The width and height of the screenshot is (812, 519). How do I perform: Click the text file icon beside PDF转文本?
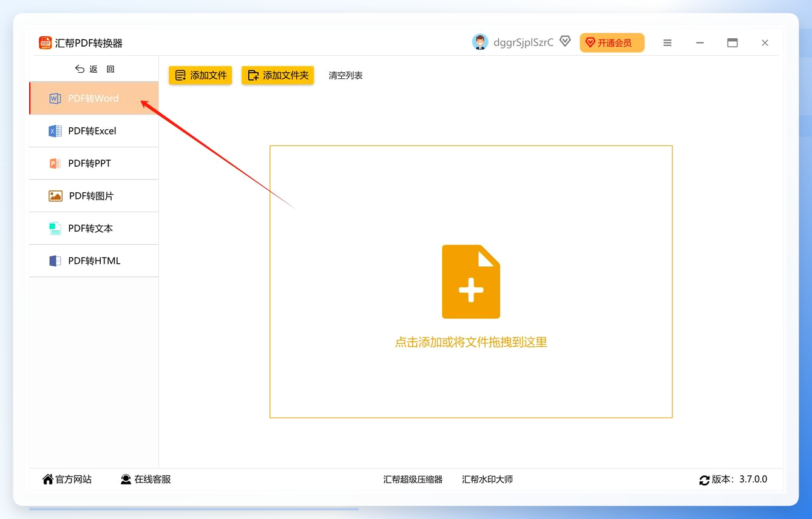pyautogui.click(x=55, y=229)
